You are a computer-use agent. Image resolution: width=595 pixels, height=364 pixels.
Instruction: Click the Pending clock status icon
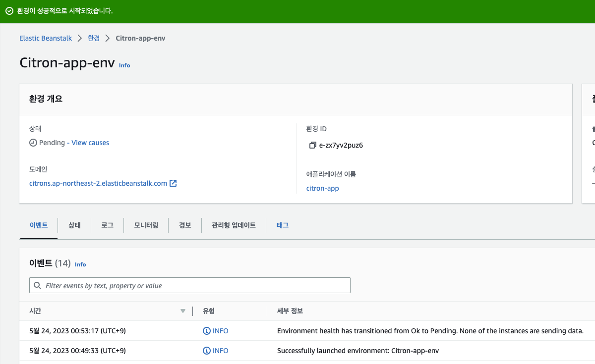coord(33,143)
